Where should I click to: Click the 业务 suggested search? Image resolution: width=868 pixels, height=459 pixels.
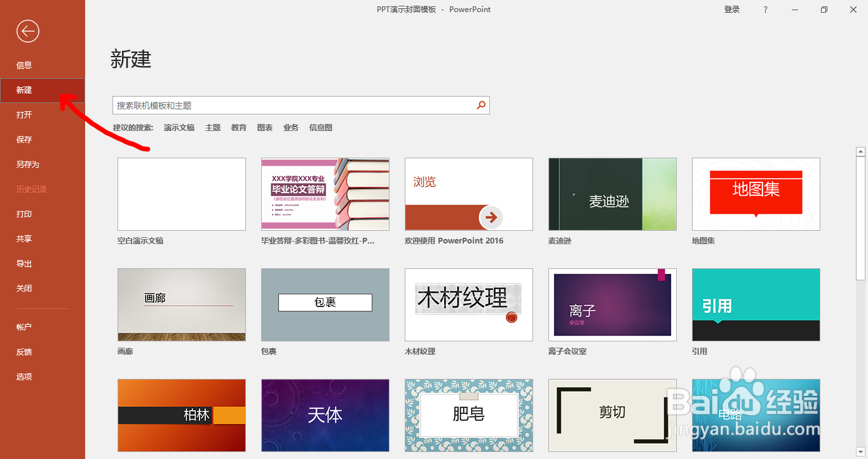click(x=291, y=128)
